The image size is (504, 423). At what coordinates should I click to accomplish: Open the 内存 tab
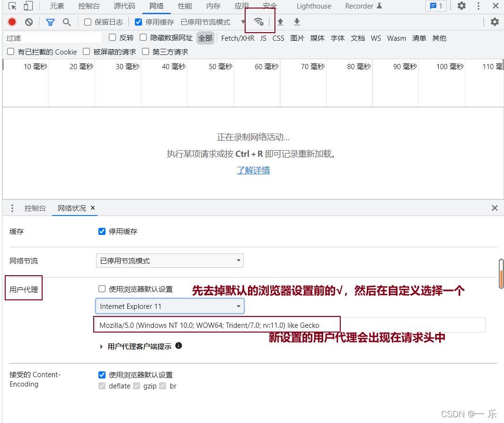[213, 6]
